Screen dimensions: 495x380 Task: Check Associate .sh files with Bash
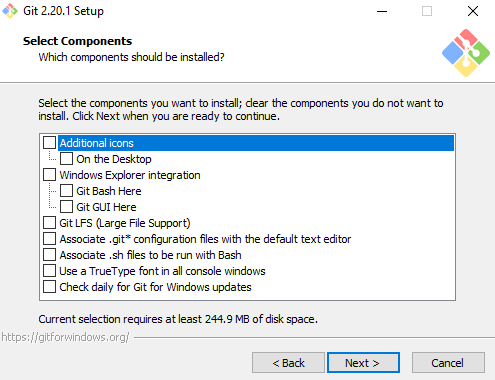tap(49, 255)
